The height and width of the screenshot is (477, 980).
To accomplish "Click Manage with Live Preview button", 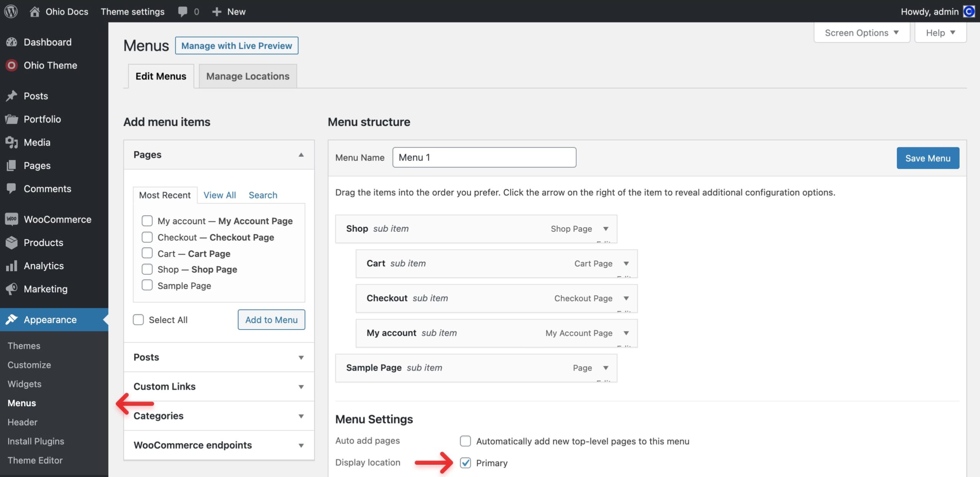I will 237,46.
